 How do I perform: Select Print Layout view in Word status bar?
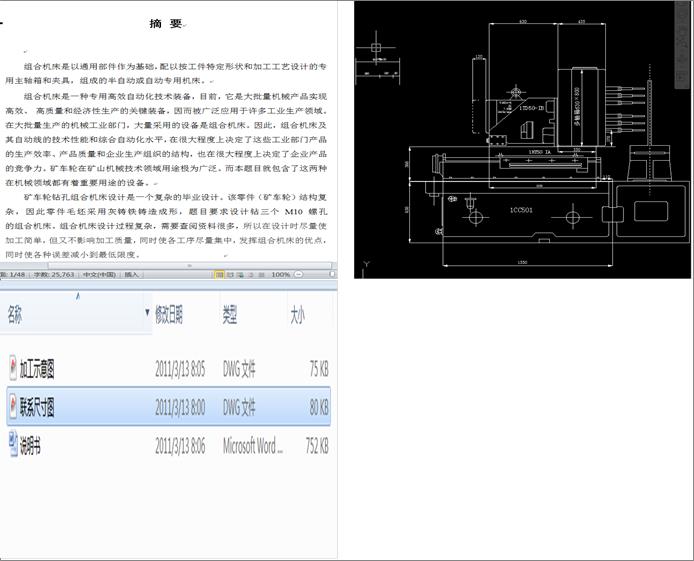tap(219, 275)
